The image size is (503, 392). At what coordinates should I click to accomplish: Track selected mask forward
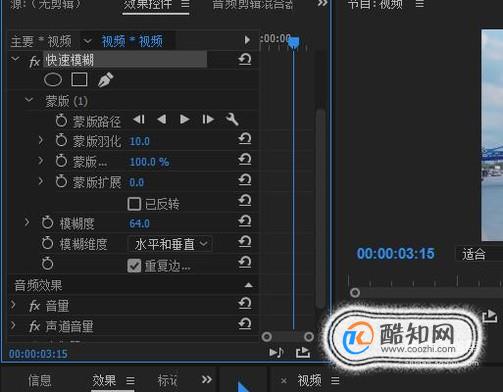184,119
